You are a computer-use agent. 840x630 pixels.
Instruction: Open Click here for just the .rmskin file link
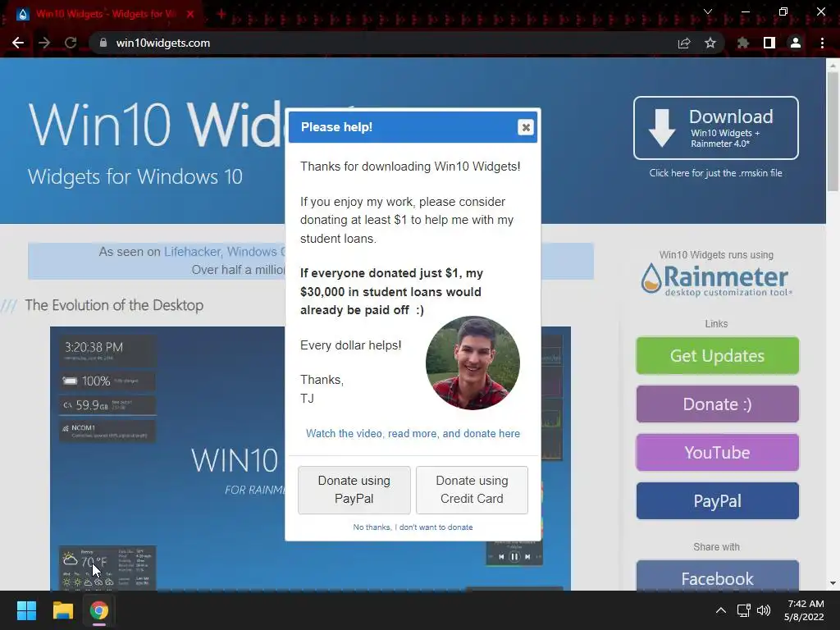(715, 173)
